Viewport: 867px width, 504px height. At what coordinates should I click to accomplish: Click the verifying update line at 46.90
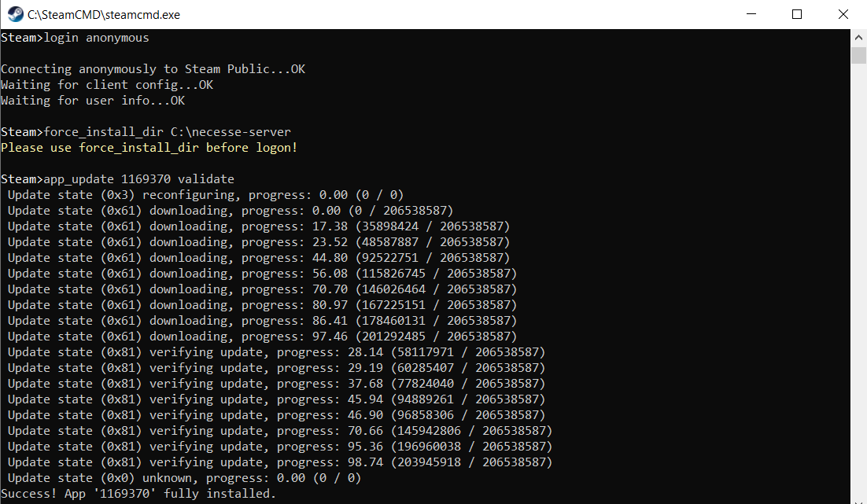[x=276, y=415]
